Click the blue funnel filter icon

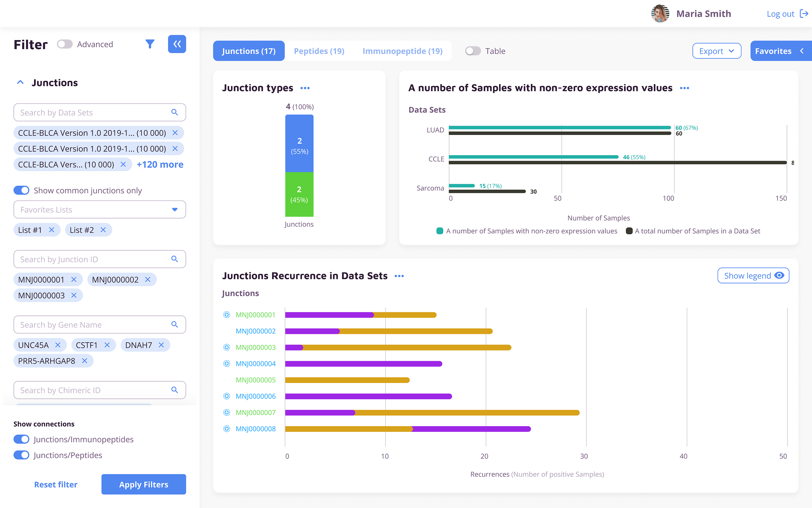150,44
